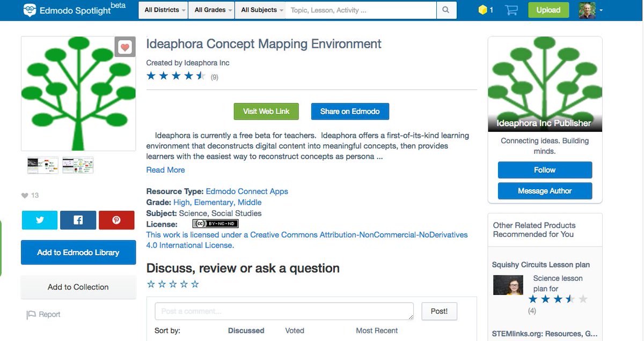The width and height of the screenshot is (644, 341).
Task: Rate three stars in the review section
Action: 173,284
